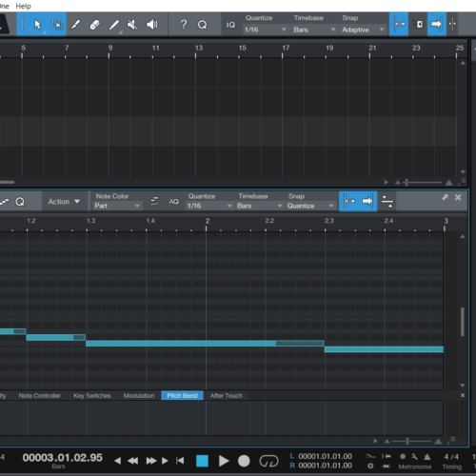Switch to the Note Controller tab

click(x=39, y=396)
